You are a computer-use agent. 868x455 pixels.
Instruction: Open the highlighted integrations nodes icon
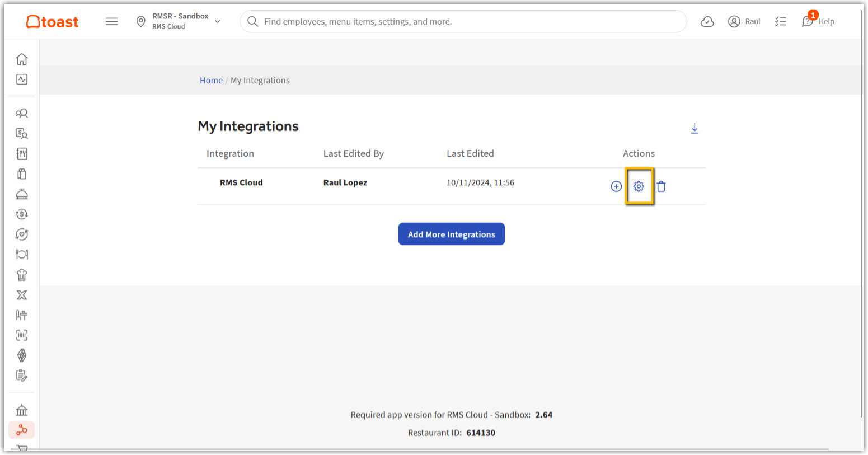pyautogui.click(x=22, y=430)
